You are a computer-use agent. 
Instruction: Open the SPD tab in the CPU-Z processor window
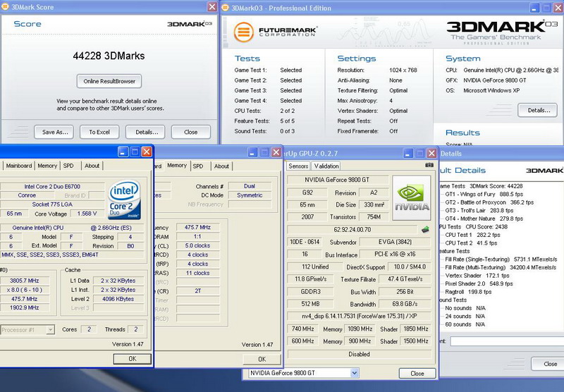(x=68, y=166)
